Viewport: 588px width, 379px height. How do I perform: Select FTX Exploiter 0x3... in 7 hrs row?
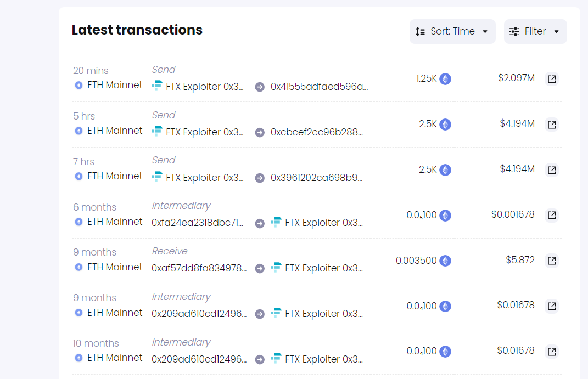pyautogui.click(x=204, y=178)
